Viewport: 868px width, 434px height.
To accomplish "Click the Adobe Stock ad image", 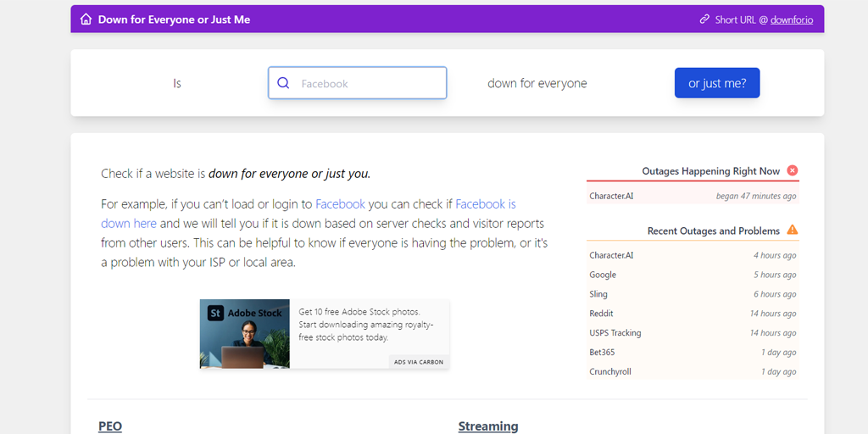I will [x=245, y=334].
